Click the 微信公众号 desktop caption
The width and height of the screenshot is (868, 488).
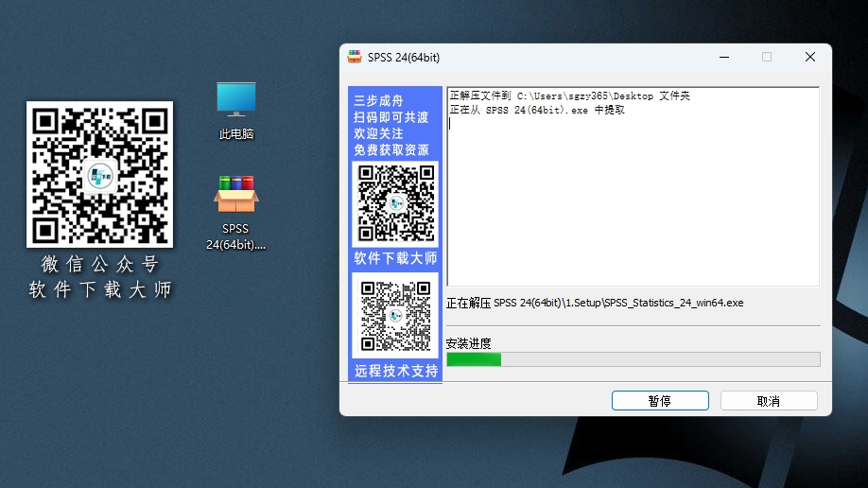coord(99,264)
